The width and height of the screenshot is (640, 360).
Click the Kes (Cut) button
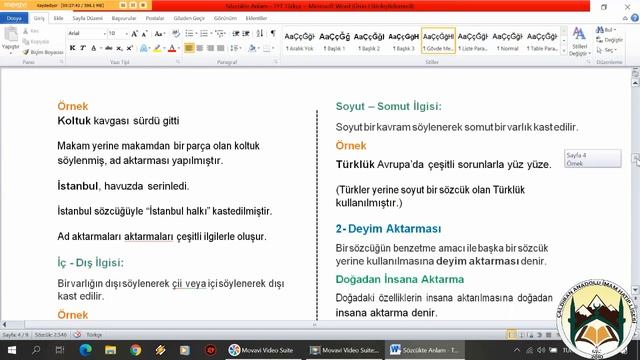click(x=31, y=31)
